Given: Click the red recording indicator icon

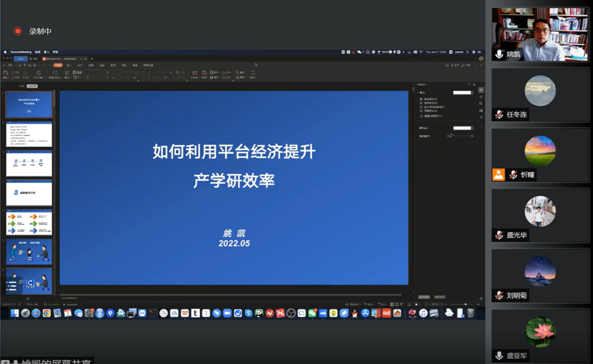Looking at the screenshot, I should tap(18, 31).
